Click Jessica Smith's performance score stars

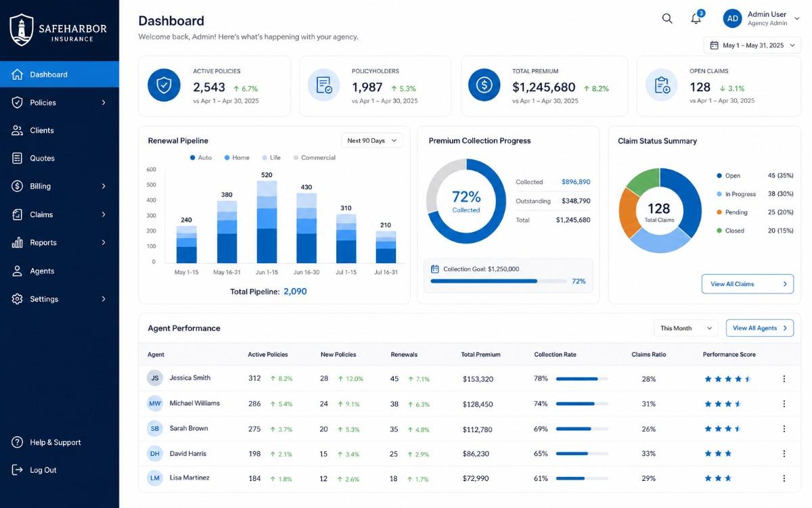728,379
